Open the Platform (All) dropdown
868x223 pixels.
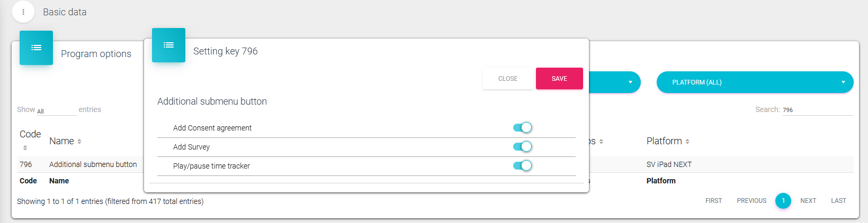pos(755,82)
